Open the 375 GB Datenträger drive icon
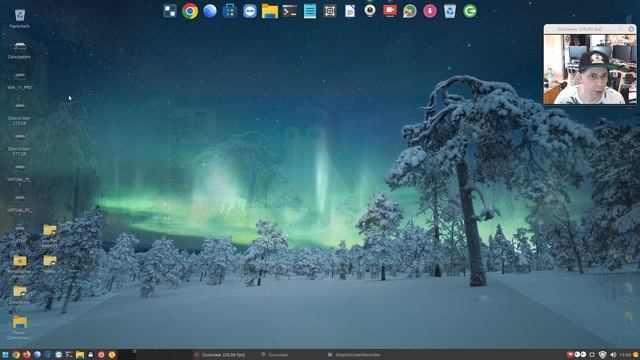 tap(20, 113)
